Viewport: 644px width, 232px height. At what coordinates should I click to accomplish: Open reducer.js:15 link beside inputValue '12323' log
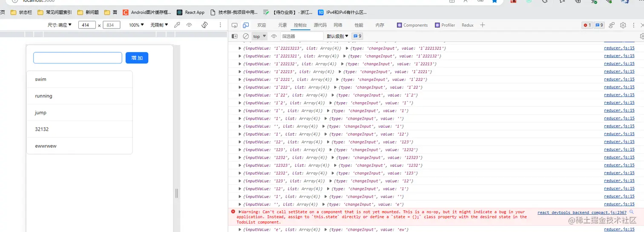tap(619, 165)
